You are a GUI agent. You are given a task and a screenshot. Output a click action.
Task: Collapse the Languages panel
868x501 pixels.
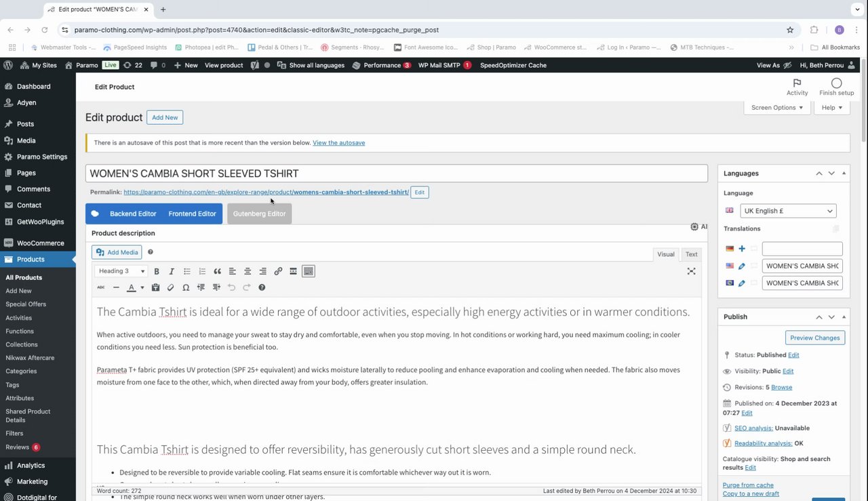point(844,174)
